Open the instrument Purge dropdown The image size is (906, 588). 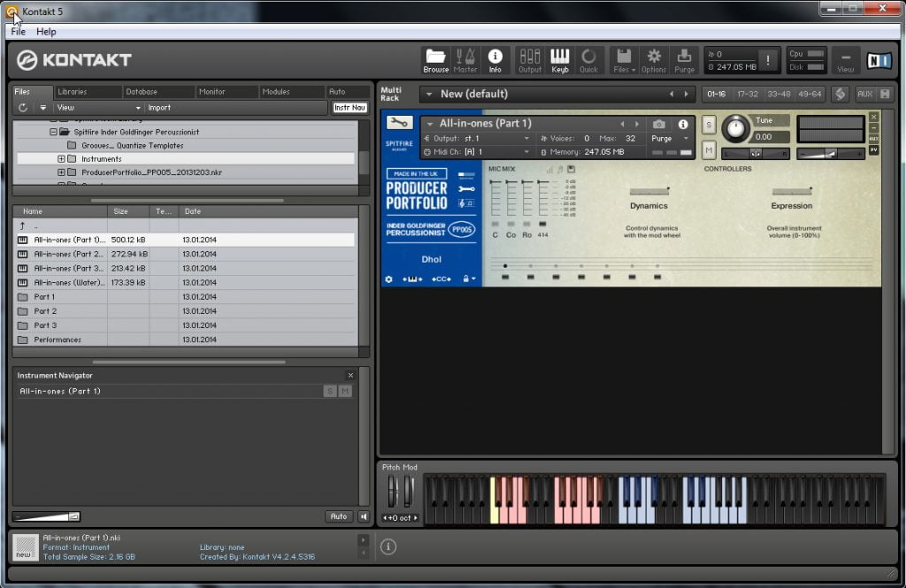[671, 139]
